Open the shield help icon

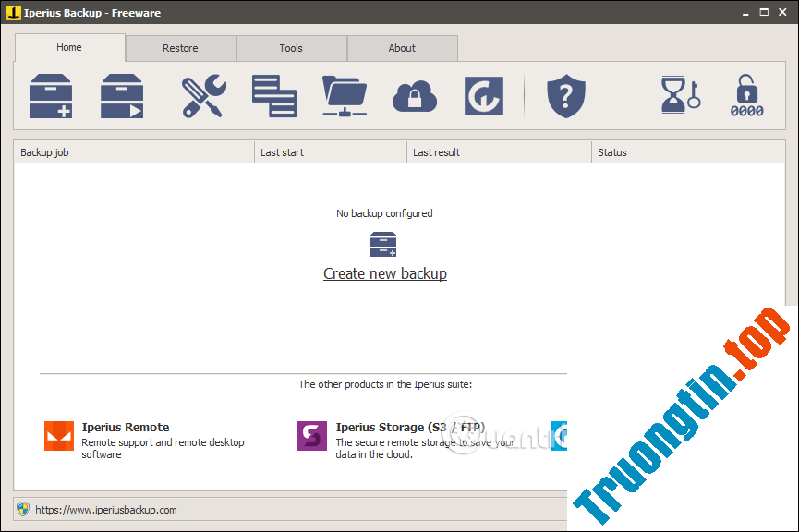coord(565,96)
